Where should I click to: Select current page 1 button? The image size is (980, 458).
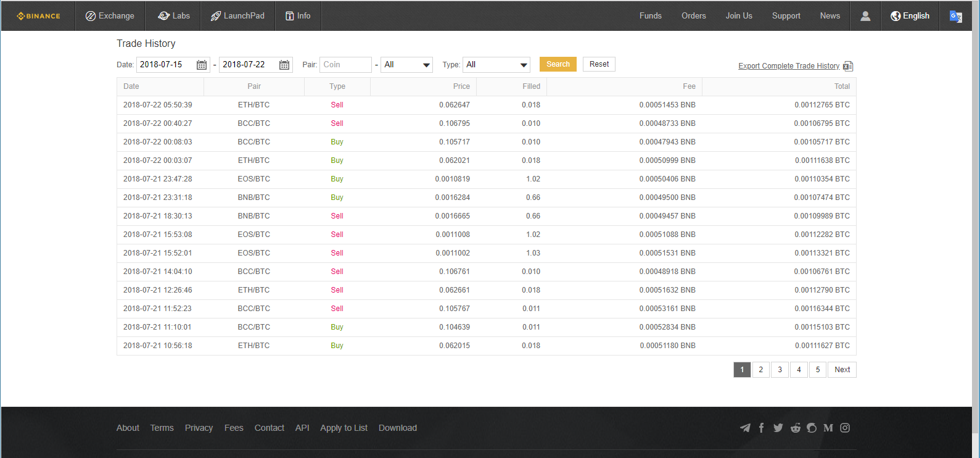tap(742, 370)
